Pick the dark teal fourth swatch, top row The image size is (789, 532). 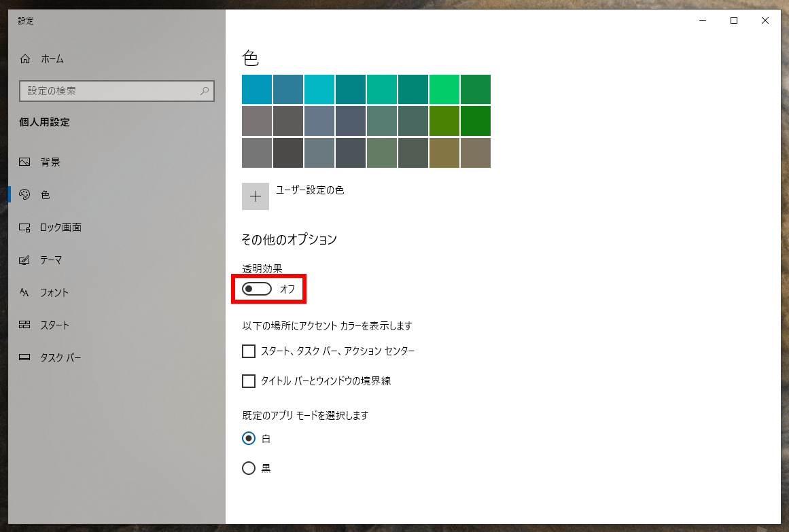tap(350, 89)
